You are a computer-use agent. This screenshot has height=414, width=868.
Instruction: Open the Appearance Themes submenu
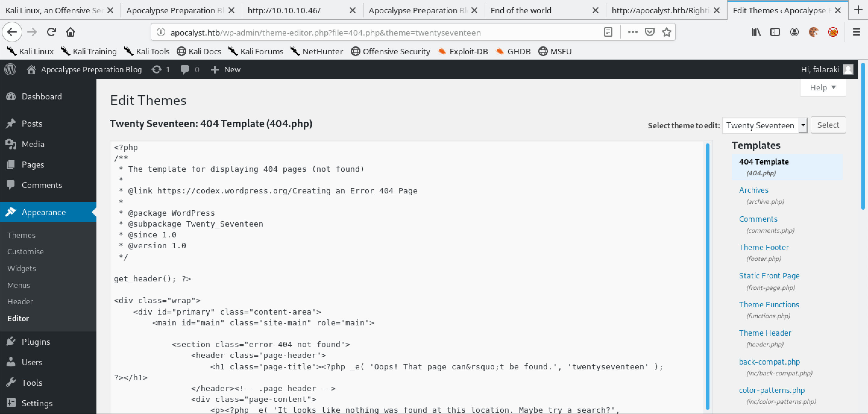coord(22,235)
